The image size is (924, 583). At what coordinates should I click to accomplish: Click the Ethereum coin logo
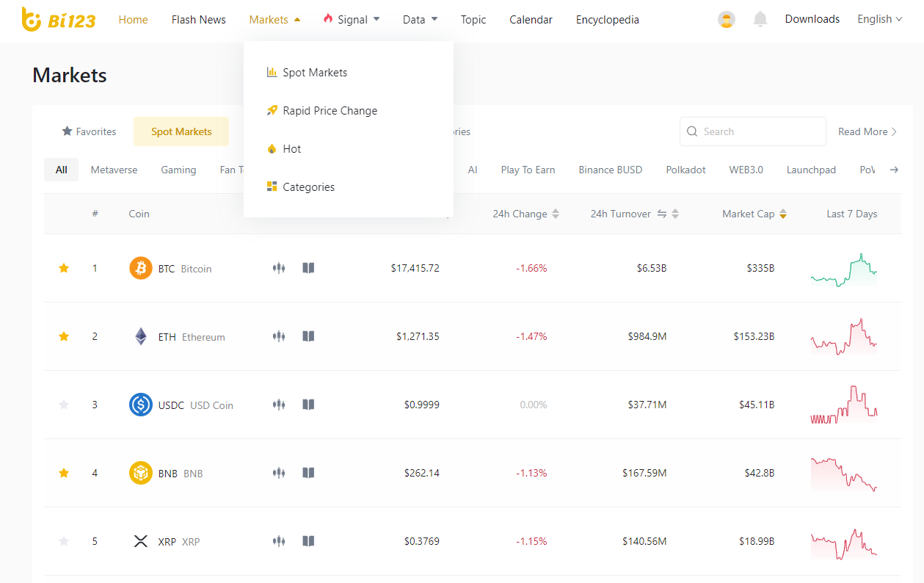tap(141, 336)
